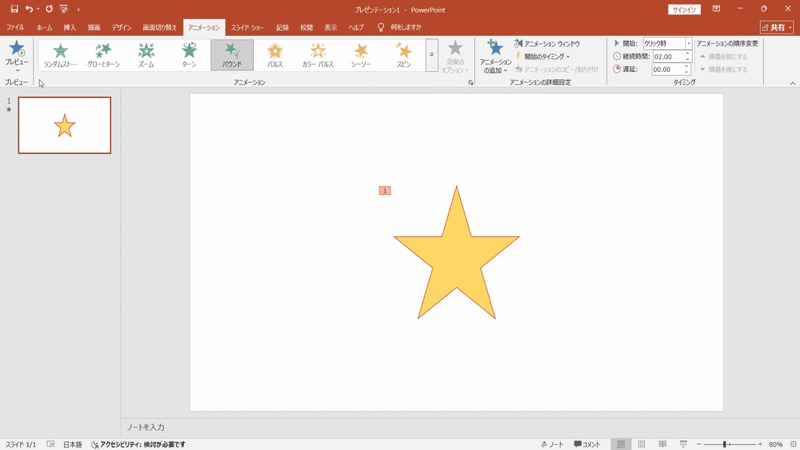This screenshot has height=450, width=800.
Task: Select the バウンド animation
Action: point(232,55)
